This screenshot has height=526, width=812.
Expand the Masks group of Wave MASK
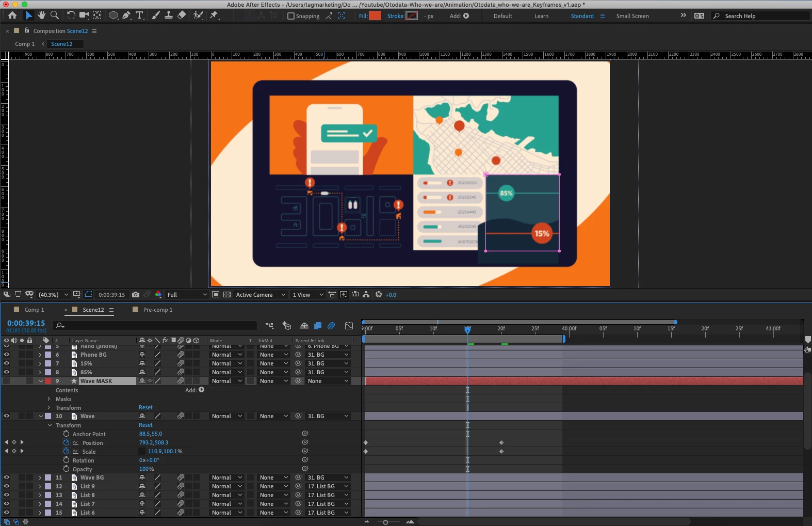coord(49,399)
